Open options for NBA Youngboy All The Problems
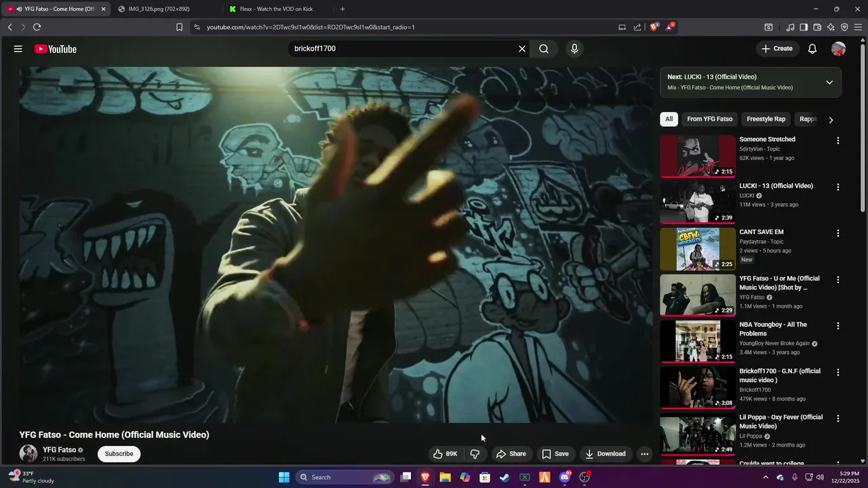The height and width of the screenshot is (488, 868). (x=838, y=326)
